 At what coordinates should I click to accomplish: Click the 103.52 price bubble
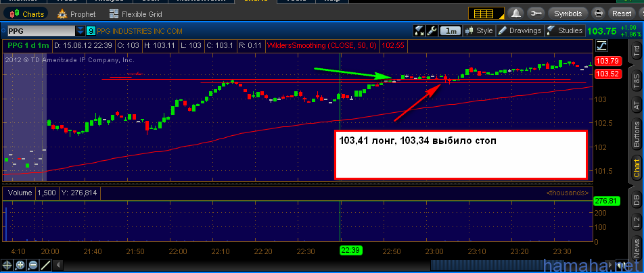pyautogui.click(x=607, y=74)
